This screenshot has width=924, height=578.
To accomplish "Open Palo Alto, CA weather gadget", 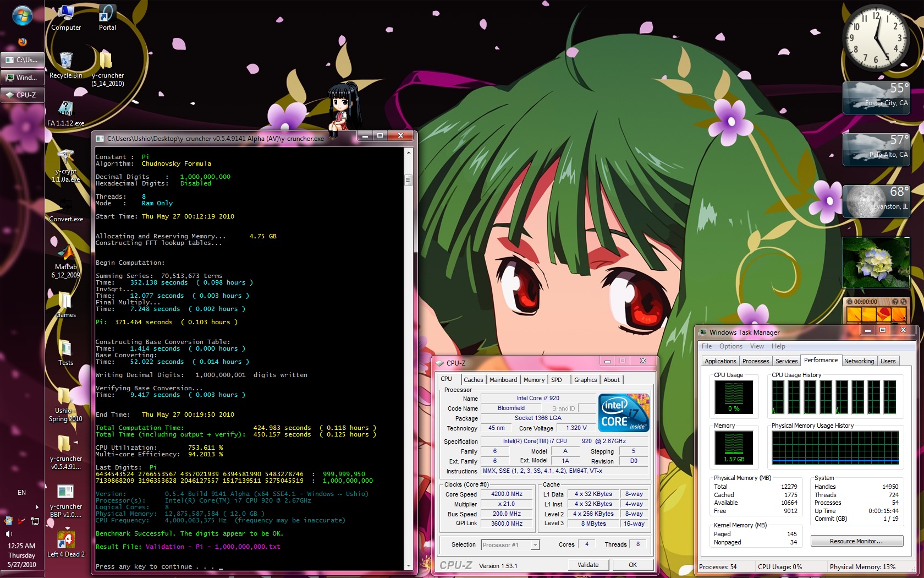I will pos(876,150).
